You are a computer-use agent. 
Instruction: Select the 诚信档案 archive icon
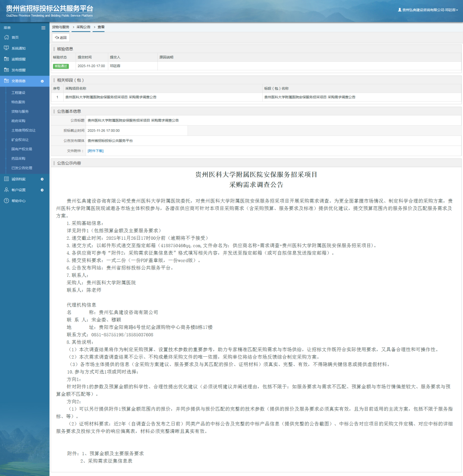(x=6, y=179)
